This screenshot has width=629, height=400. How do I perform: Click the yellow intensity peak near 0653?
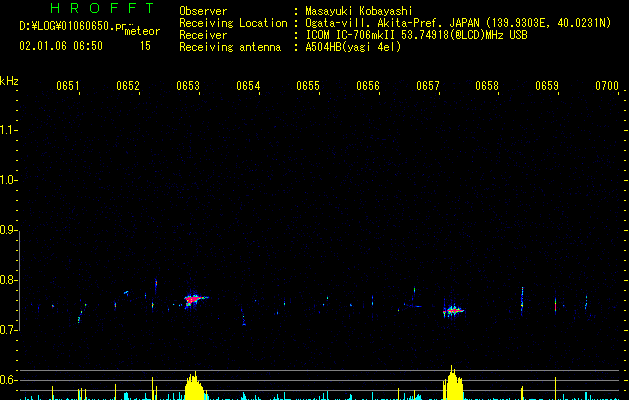(195, 386)
